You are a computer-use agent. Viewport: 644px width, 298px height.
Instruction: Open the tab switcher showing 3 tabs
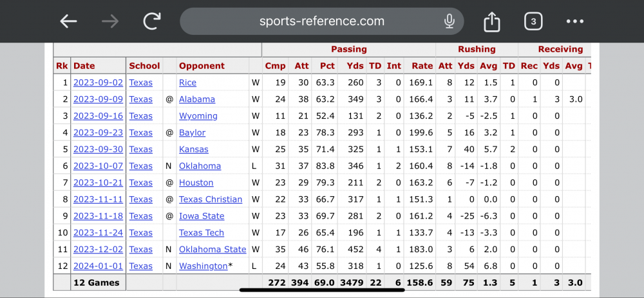(533, 21)
